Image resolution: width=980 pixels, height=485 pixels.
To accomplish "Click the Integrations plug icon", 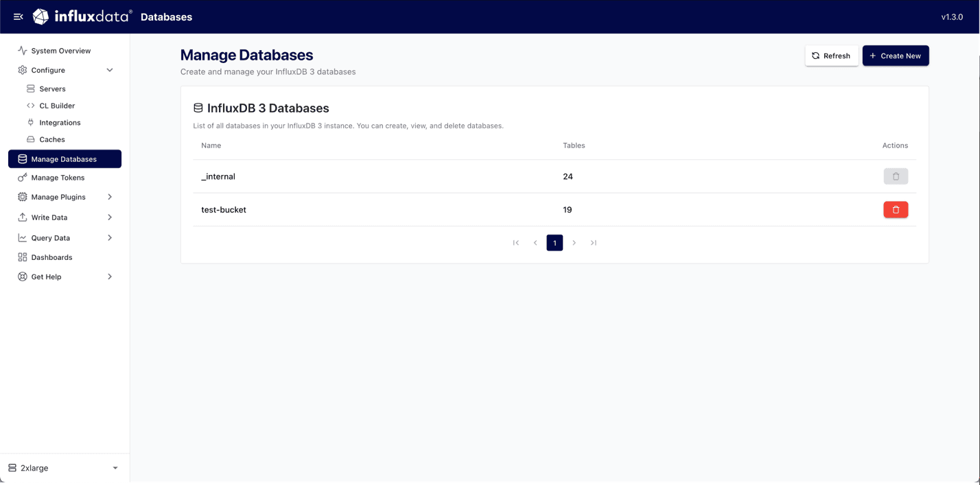I will [30, 123].
